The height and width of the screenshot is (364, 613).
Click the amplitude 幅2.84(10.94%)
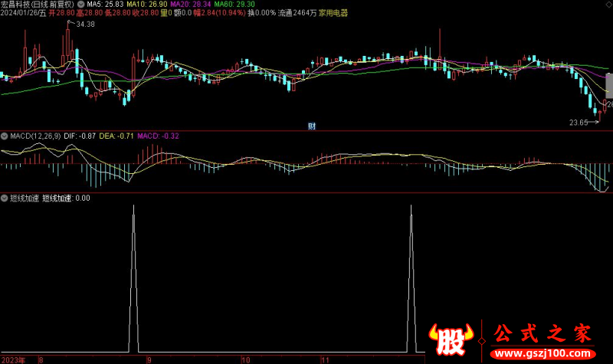220,13
